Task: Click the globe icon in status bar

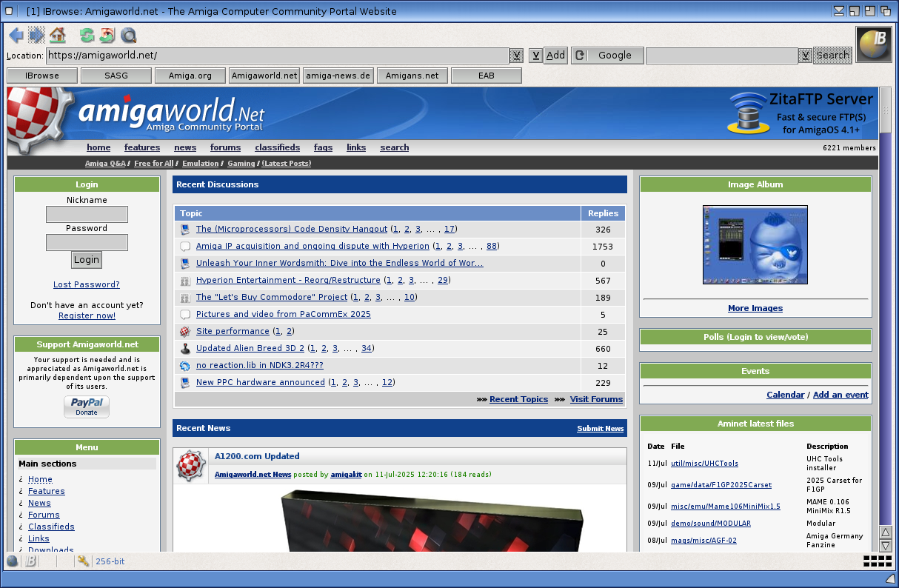Action: click(x=13, y=561)
